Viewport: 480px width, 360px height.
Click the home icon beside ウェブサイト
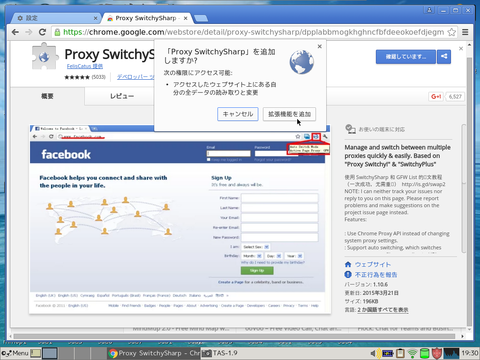348,264
